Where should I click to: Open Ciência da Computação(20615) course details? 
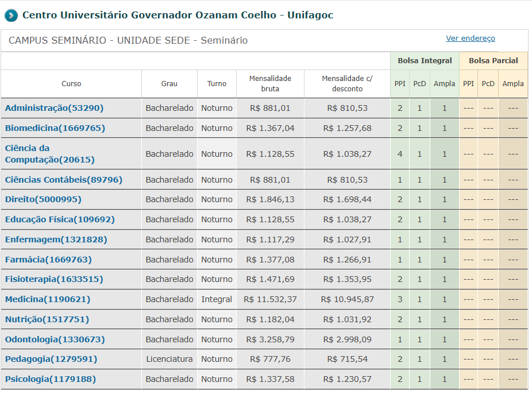[49, 154]
